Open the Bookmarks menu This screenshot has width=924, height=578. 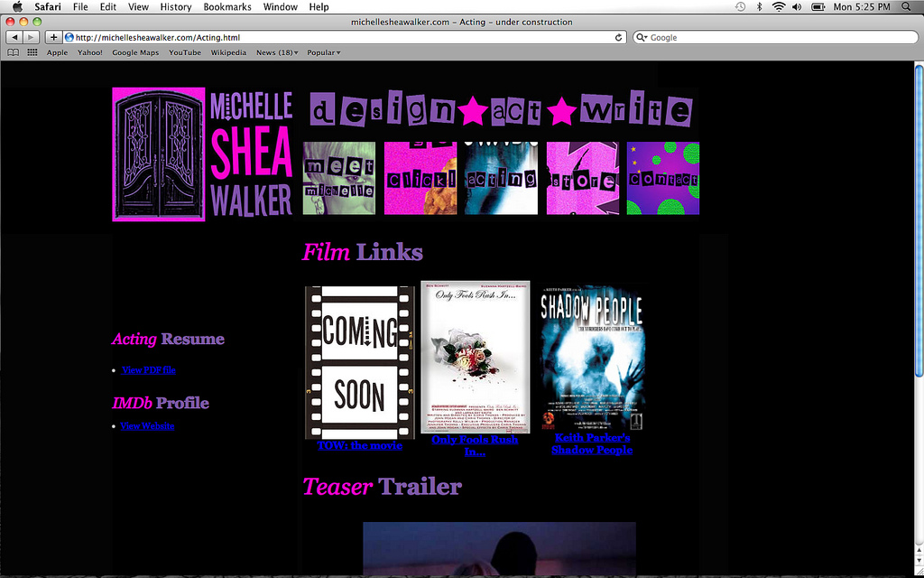226,6
